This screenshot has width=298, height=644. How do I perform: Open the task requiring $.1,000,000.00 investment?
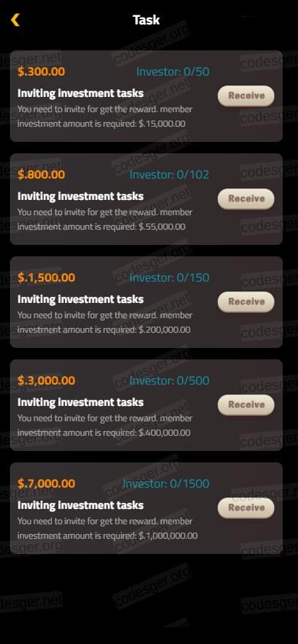click(x=147, y=508)
